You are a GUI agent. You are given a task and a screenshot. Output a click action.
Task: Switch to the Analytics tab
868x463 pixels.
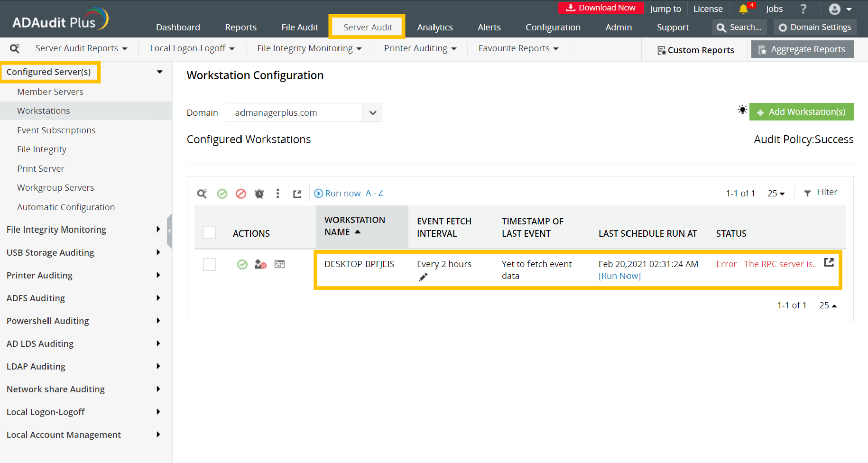(435, 27)
